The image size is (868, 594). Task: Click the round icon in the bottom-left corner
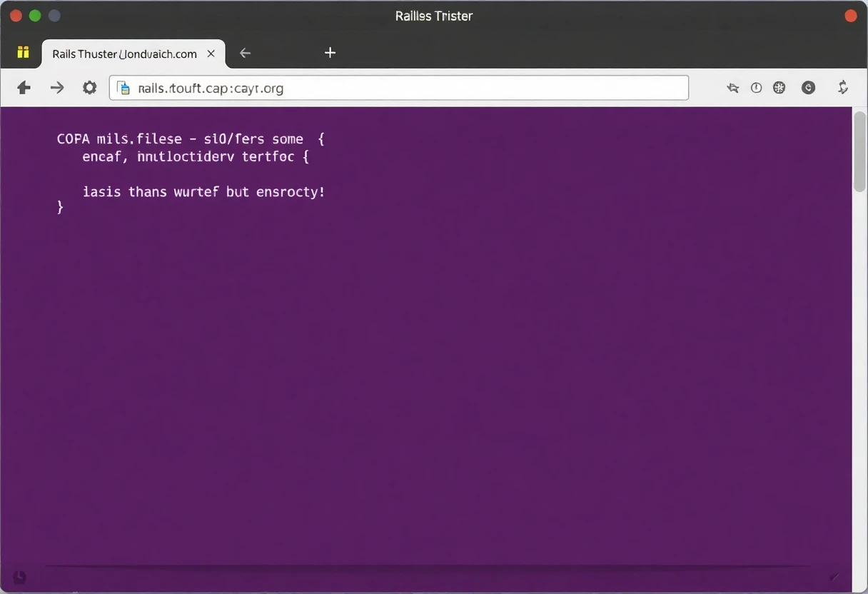(x=20, y=577)
